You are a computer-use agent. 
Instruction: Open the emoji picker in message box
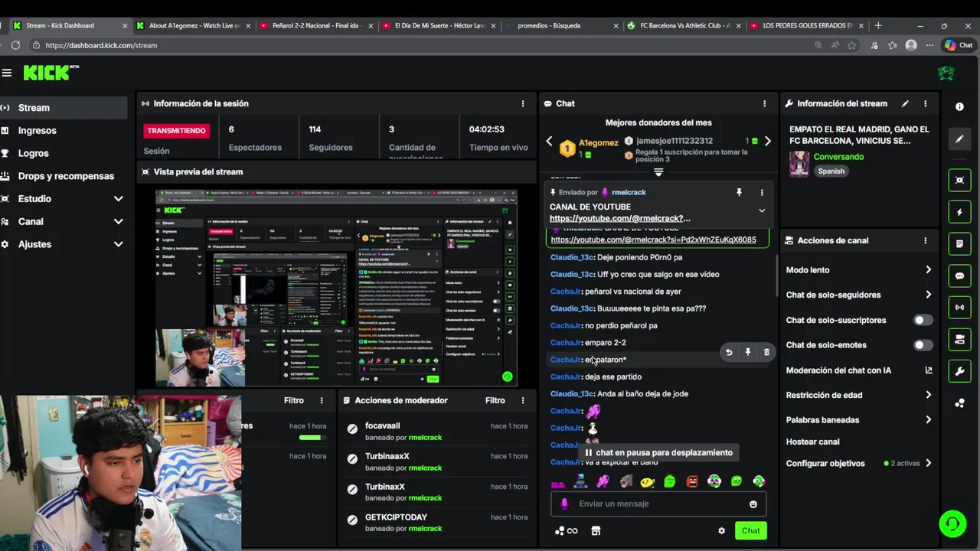pos(753,504)
